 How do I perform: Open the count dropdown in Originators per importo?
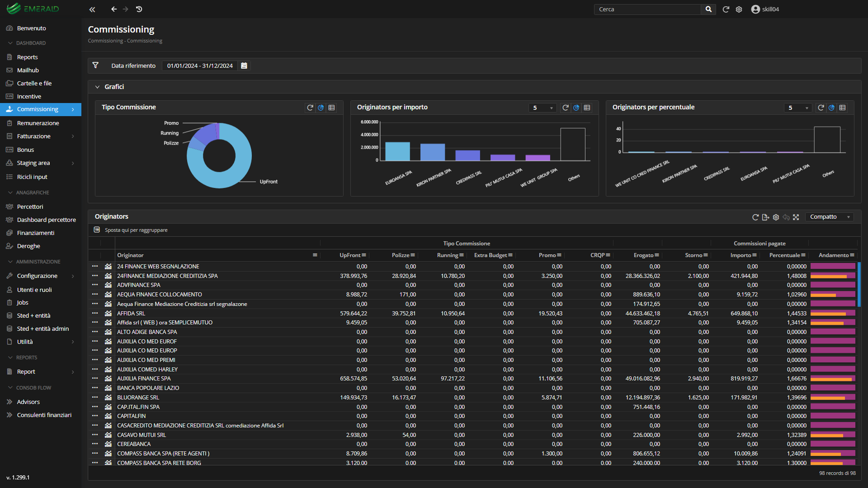click(543, 108)
